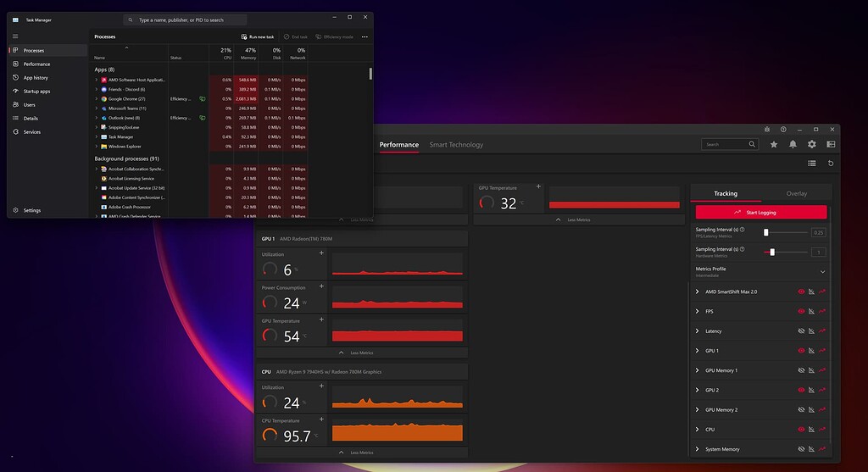Toggle the AMD sidebar panel icon
This screenshot has height=472, width=868.
pos(831,144)
